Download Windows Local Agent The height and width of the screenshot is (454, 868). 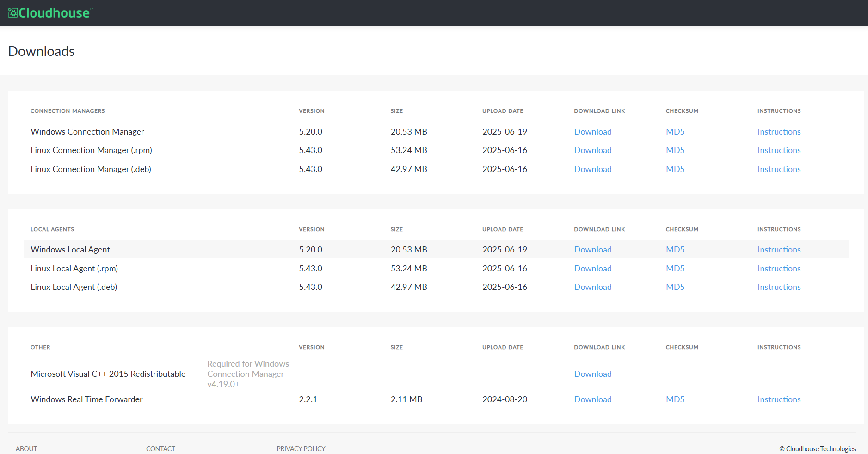(593, 250)
